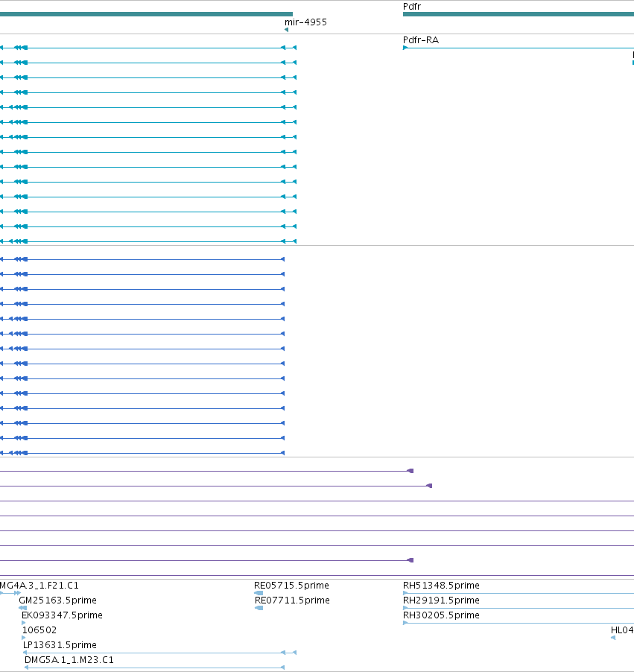Open the RE07711.5prime label
This screenshot has width=634, height=672.
tap(292, 600)
